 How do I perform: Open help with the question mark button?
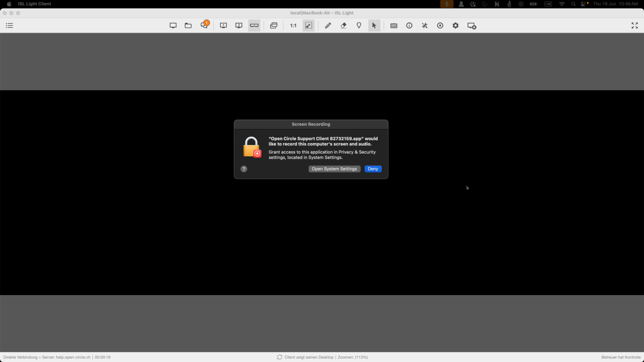pyautogui.click(x=244, y=169)
